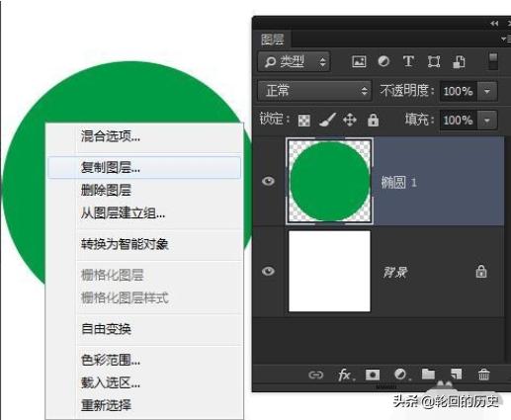The width and height of the screenshot is (511, 420).
Task: Toggle layer filtering switch on/off
Action: (493, 61)
